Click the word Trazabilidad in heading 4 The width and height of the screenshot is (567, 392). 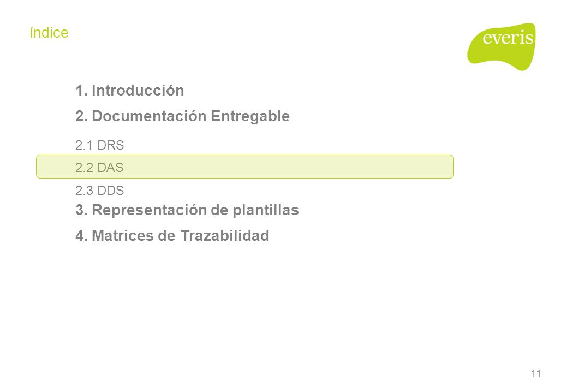(x=225, y=235)
